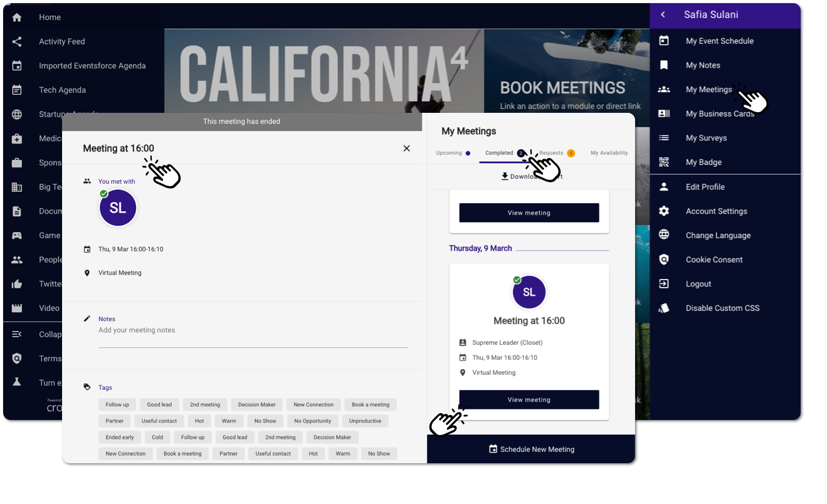The width and height of the screenshot is (827, 504).
Task: Switch to the Upcoming meetings tab
Action: [x=449, y=153]
